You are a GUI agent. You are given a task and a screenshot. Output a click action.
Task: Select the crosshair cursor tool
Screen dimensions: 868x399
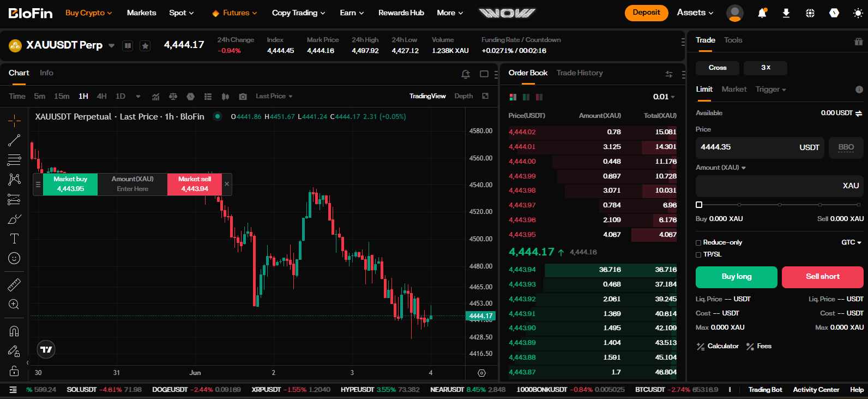[x=14, y=120]
